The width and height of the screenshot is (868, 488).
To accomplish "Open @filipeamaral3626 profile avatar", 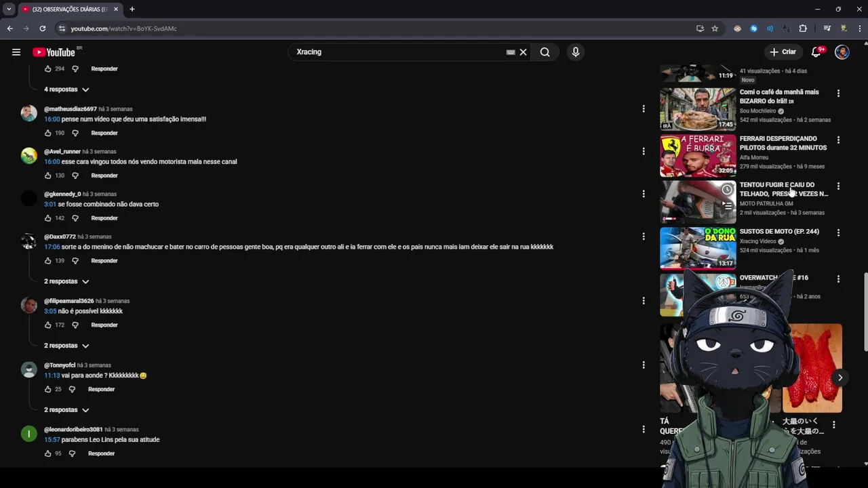I will [28, 305].
